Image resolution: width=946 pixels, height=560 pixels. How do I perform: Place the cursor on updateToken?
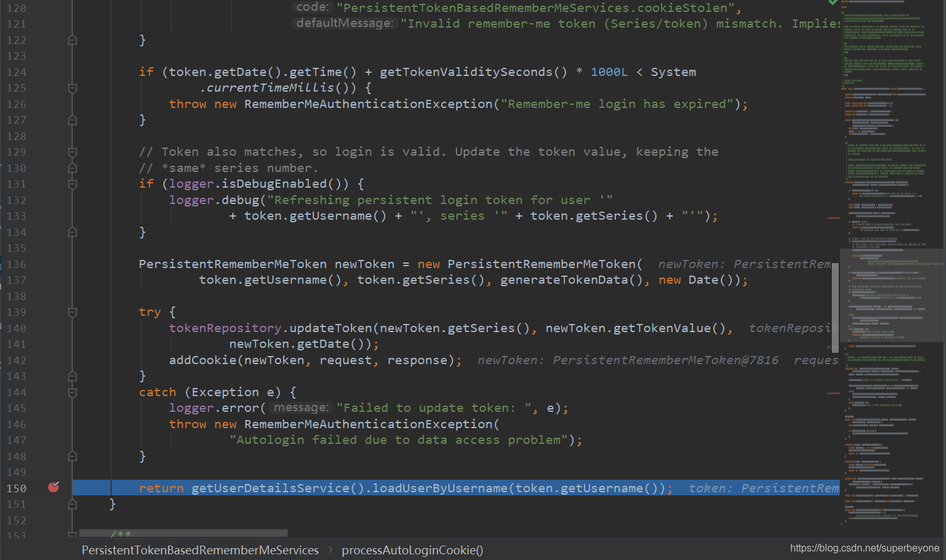click(331, 328)
